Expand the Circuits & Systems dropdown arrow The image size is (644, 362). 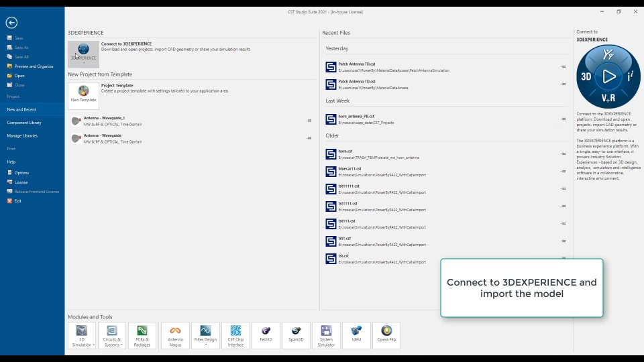tap(121, 345)
